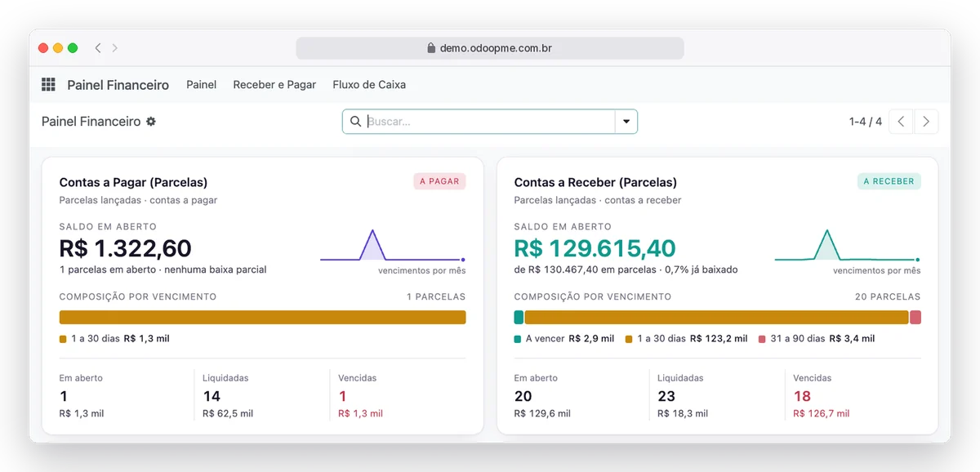Click R$ 3,4 mil legend value

click(852, 339)
